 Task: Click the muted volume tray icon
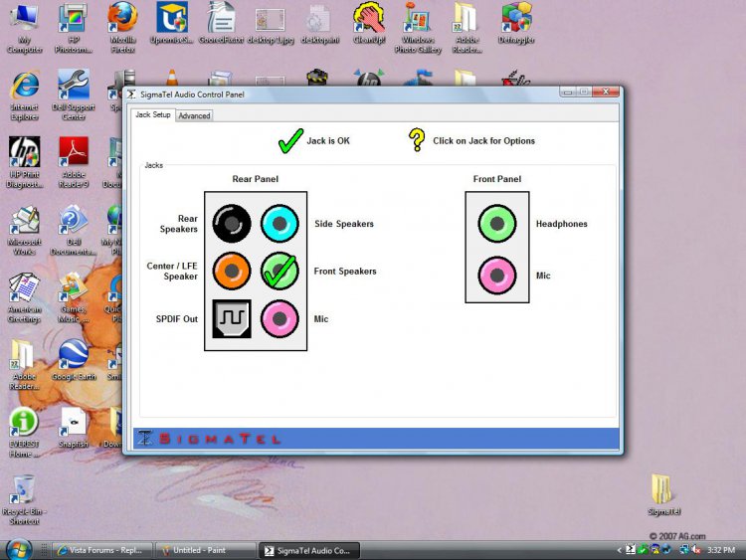pos(696,550)
